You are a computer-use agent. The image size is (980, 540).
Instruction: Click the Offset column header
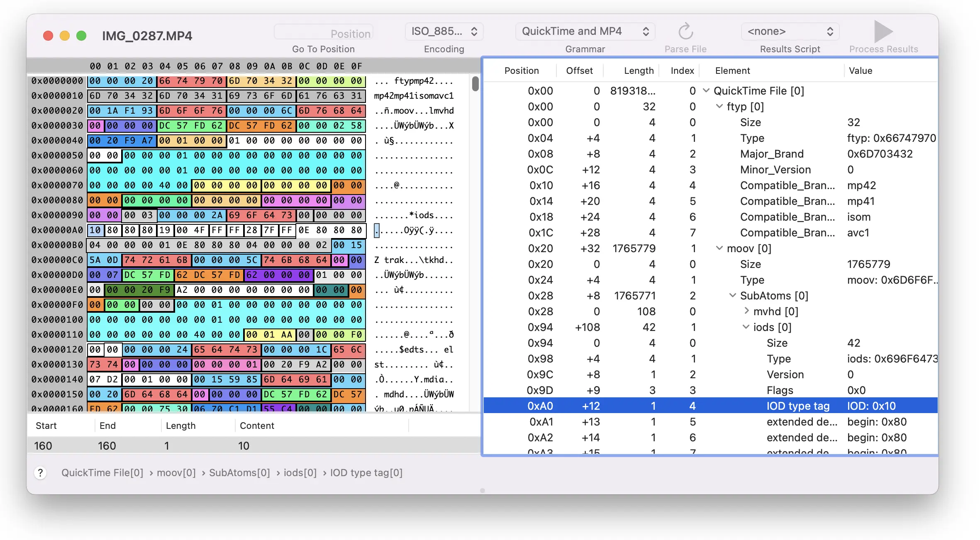pyautogui.click(x=579, y=71)
